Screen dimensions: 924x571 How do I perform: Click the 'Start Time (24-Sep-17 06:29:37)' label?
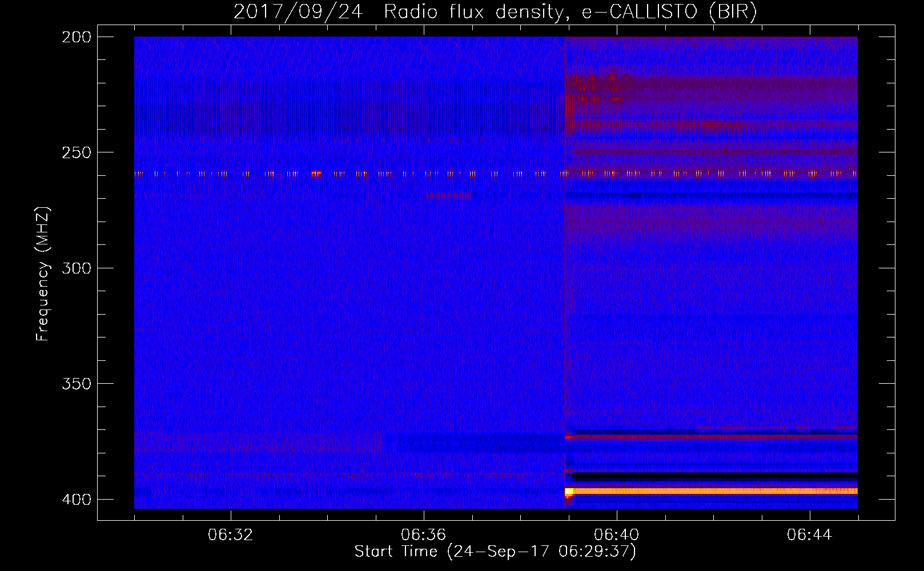point(495,552)
